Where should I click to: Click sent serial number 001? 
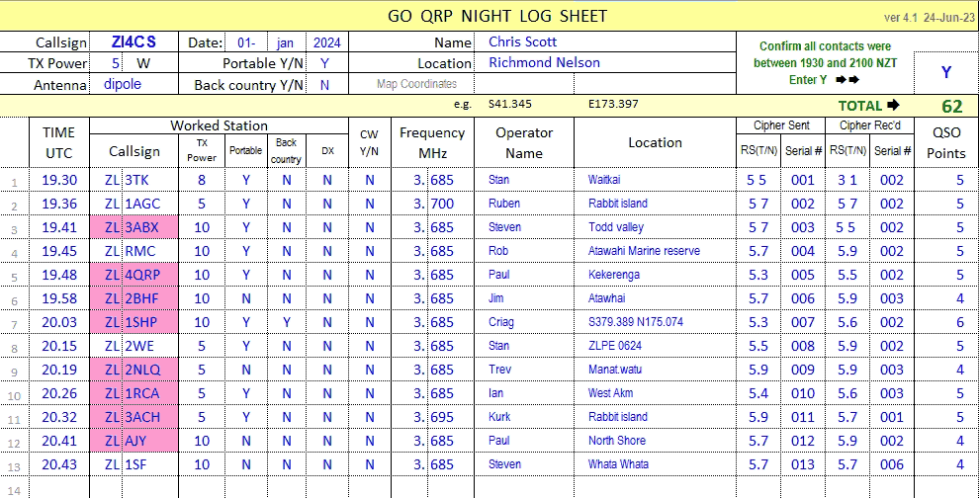(803, 180)
